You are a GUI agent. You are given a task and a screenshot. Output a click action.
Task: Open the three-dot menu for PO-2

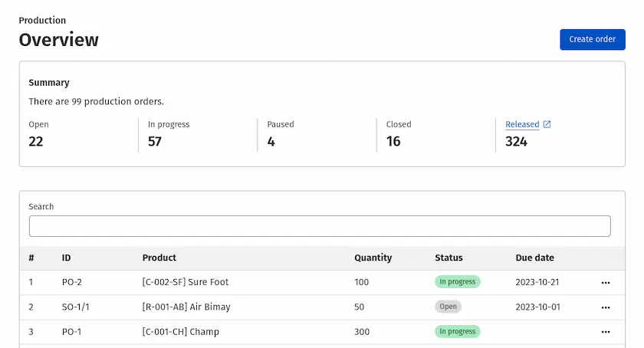(x=606, y=283)
